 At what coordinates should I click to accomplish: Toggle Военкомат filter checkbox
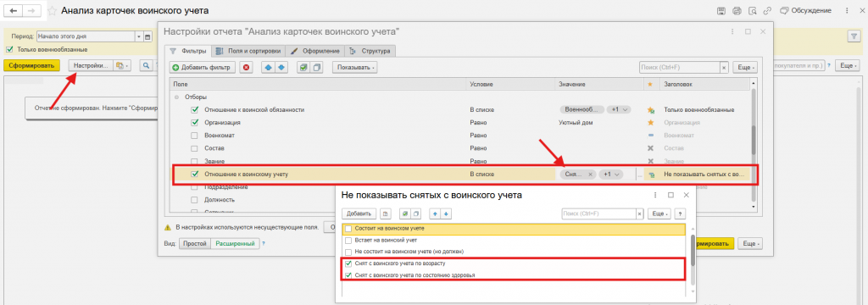point(194,136)
